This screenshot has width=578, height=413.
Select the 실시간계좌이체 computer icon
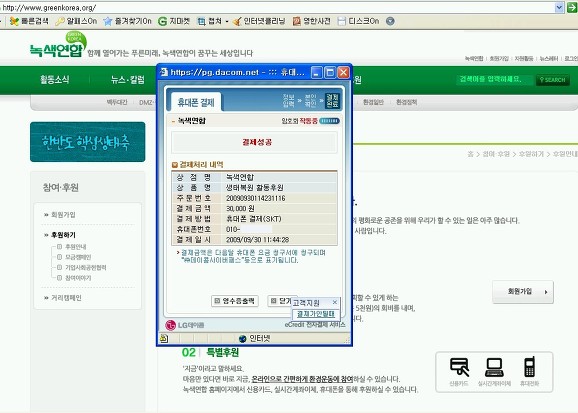pos(494,371)
